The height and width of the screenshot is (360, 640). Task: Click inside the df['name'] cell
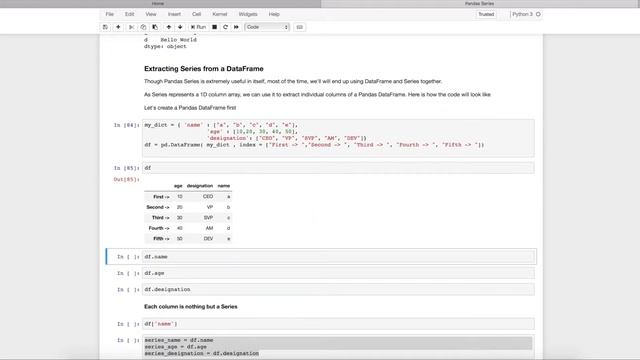pyautogui.click(x=338, y=324)
